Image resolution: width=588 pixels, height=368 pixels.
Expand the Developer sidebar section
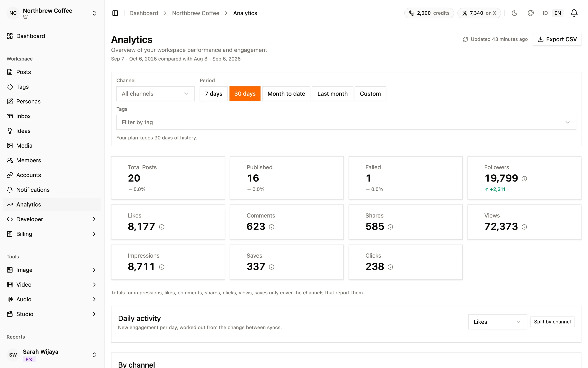[x=52, y=219]
